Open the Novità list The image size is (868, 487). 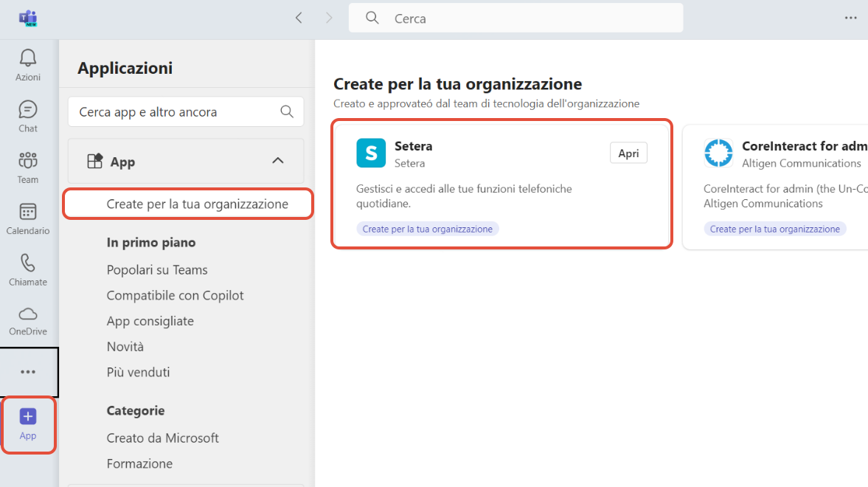125,346
